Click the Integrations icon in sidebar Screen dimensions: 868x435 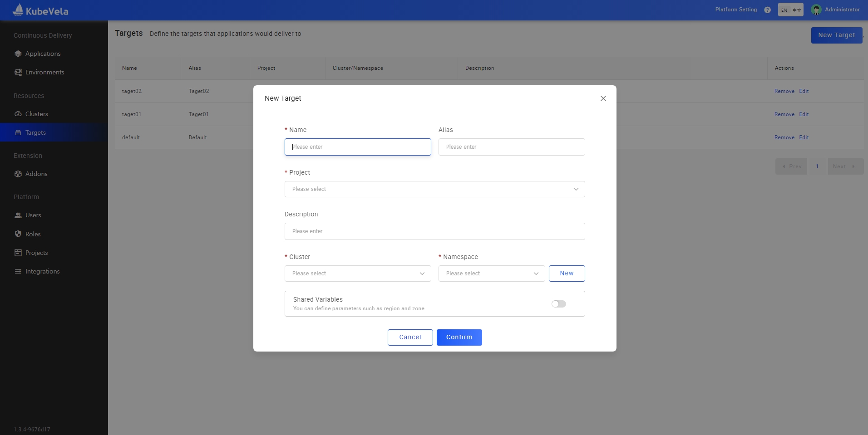coord(18,271)
